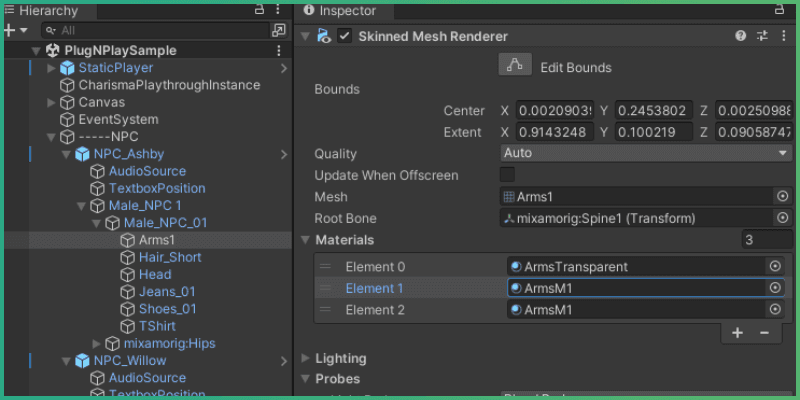Viewport: 800px width, 400px height.
Task: Open the component preset selector icon
Action: [x=762, y=36]
